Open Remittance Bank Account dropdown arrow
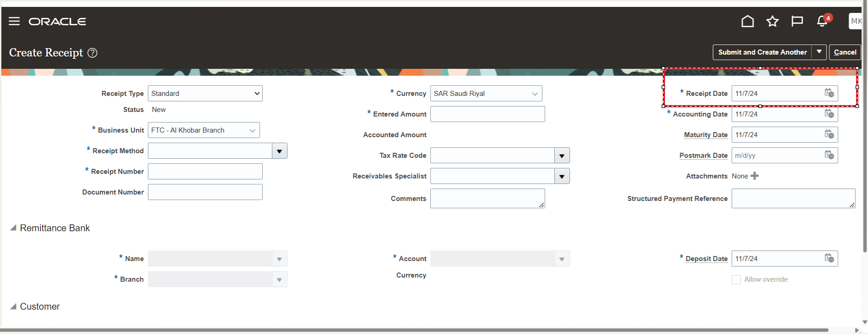This screenshot has width=868, height=334. (562, 259)
